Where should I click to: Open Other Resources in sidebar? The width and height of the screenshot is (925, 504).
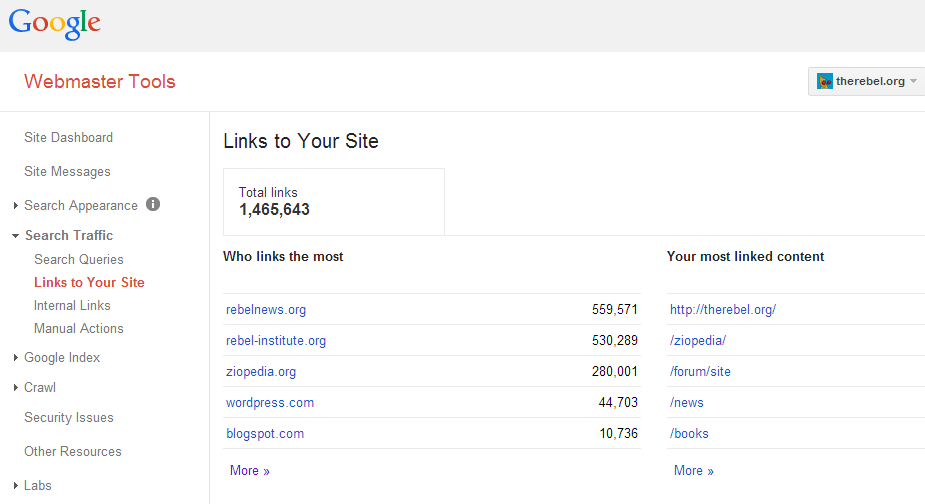[x=73, y=451]
